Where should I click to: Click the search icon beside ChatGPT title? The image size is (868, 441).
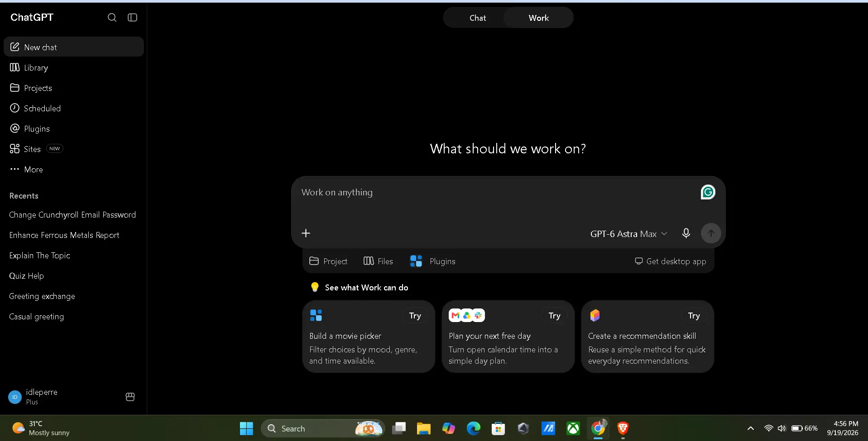coord(112,17)
